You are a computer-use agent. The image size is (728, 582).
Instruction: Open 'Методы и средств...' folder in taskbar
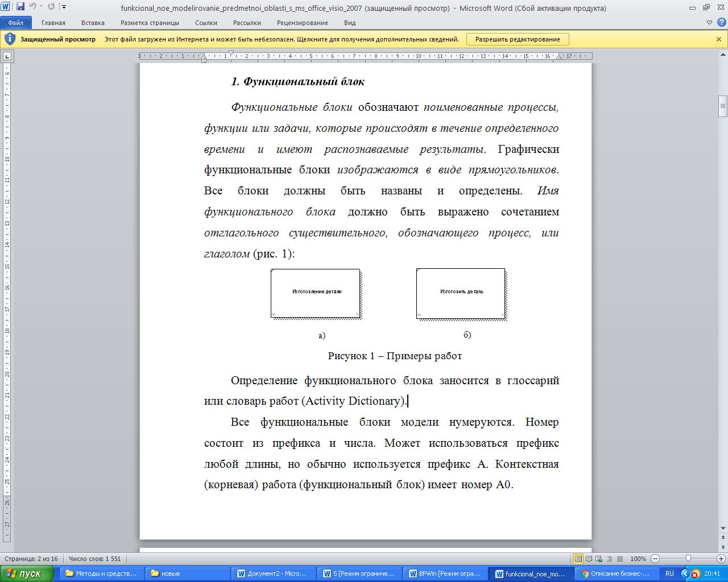click(x=102, y=573)
